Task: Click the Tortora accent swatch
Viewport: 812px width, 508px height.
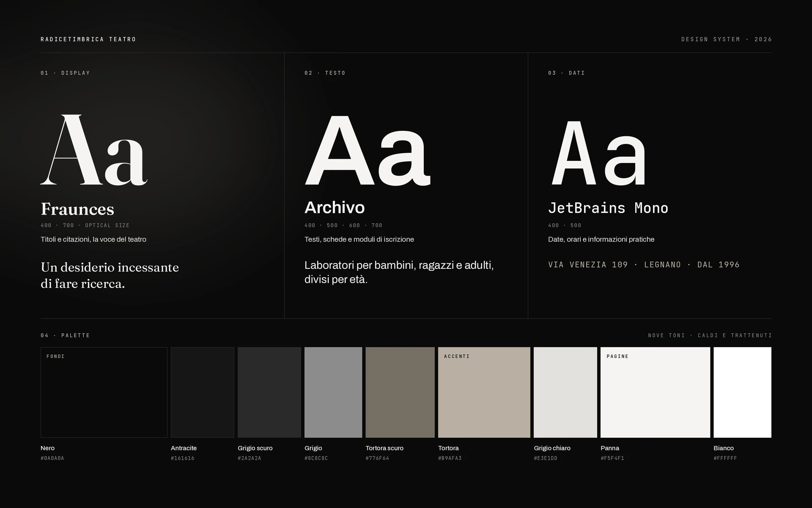Action: coord(484,392)
